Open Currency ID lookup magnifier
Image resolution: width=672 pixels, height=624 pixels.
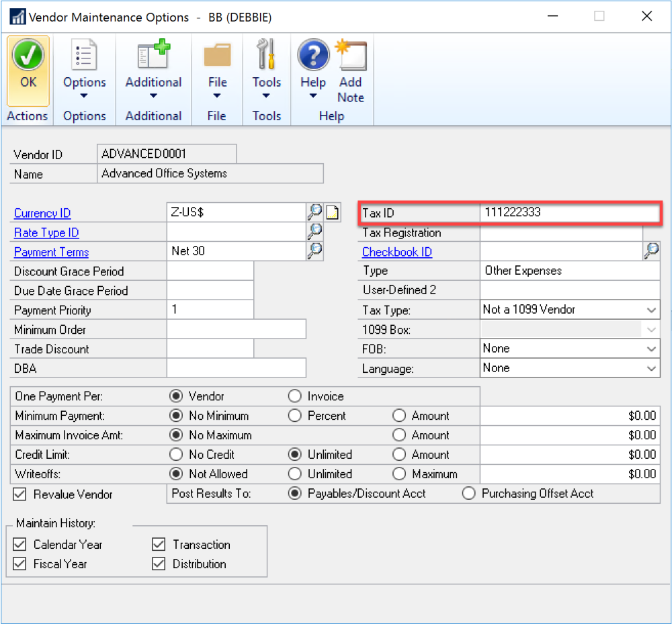(x=314, y=213)
